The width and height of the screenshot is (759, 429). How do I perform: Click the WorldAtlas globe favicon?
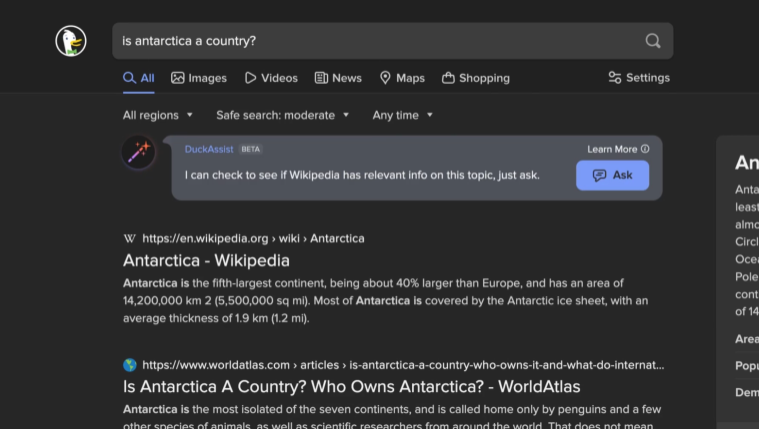point(130,365)
